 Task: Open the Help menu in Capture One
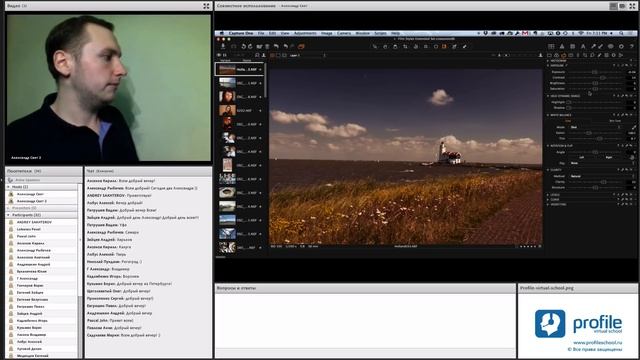click(x=396, y=33)
